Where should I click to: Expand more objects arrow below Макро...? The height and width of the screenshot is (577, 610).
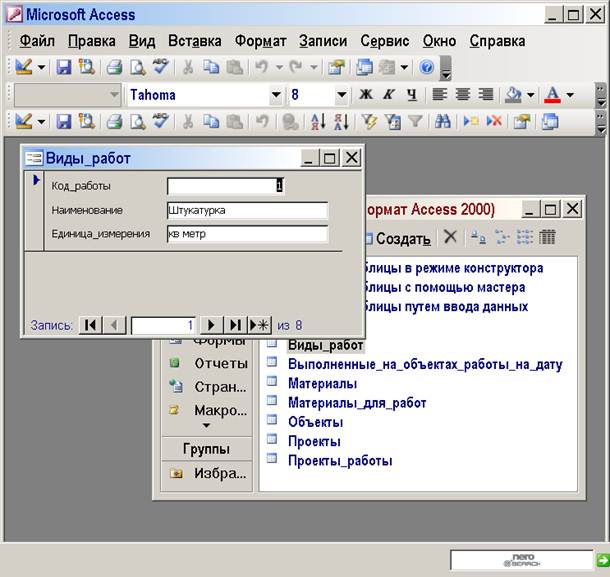click(206, 426)
